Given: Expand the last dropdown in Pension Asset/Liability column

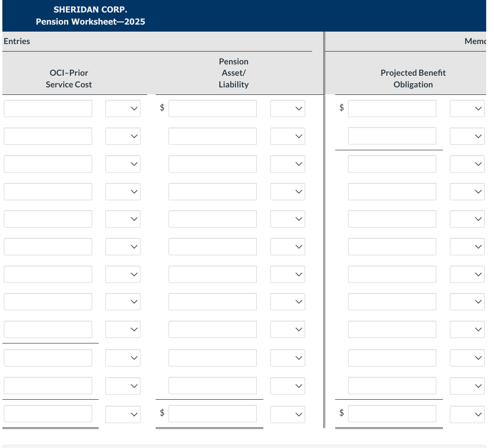Looking at the screenshot, I should pos(288,414).
